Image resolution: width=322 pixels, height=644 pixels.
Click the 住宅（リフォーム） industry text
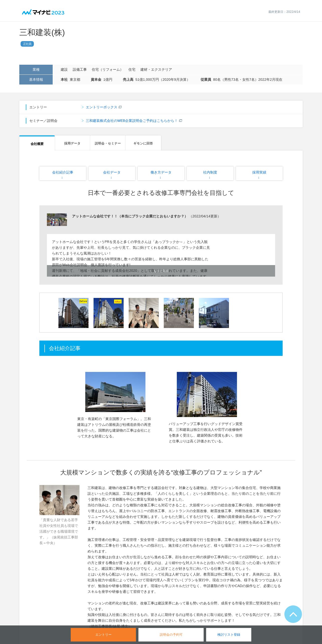108,70
